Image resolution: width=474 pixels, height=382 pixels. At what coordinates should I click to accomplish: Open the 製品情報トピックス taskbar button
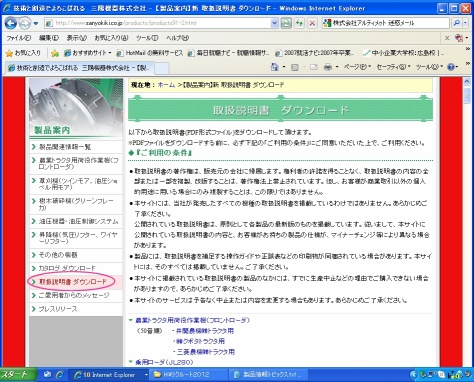[268, 375]
